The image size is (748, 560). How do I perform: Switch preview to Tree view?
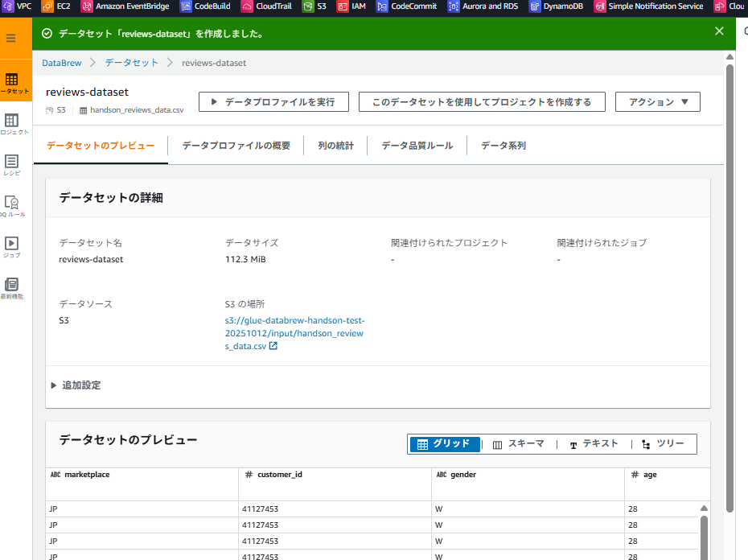click(663, 444)
